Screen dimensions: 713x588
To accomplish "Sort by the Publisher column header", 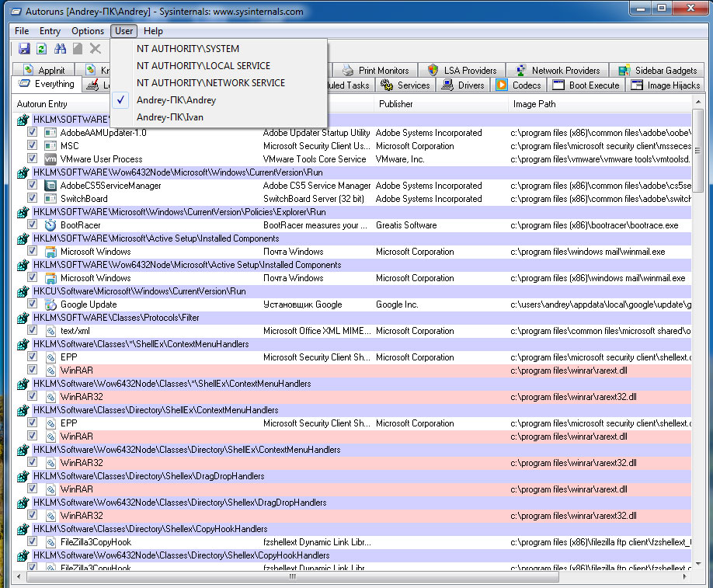I will pyautogui.click(x=396, y=104).
